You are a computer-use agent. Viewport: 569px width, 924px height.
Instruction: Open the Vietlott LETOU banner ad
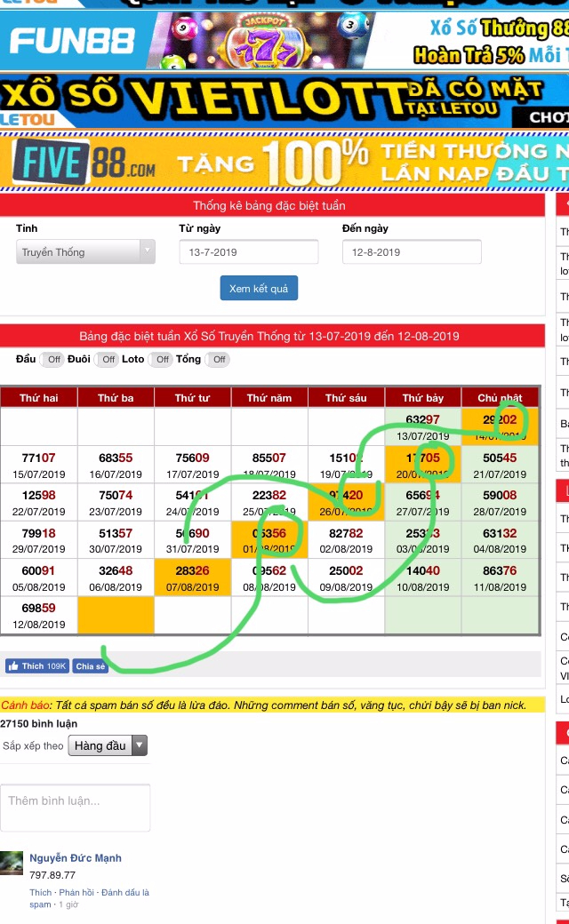(x=284, y=101)
